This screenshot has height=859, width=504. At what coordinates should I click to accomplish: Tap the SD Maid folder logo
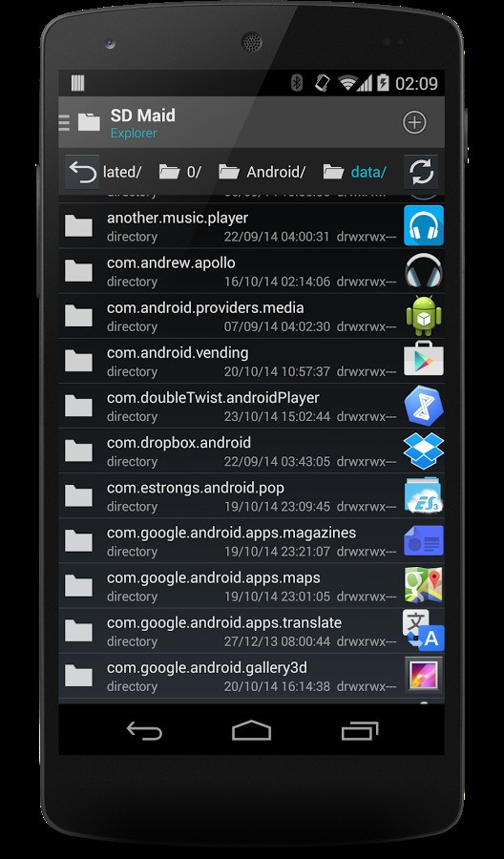pyautogui.click(x=89, y=122)
